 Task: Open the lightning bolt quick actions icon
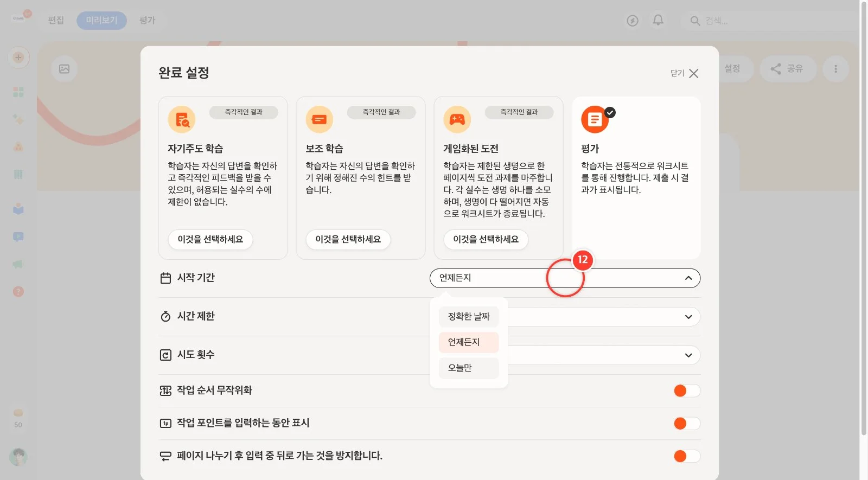pos(633,21)
